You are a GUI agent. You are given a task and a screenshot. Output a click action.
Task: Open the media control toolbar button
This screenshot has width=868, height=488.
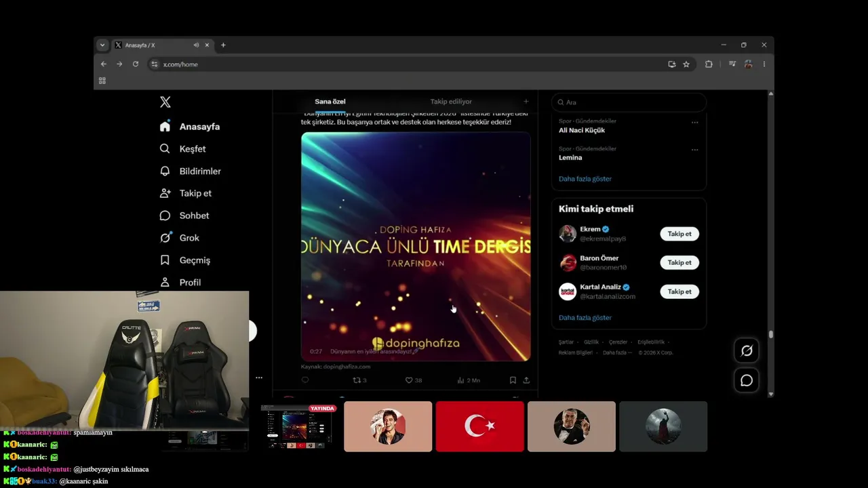(732, 64)
